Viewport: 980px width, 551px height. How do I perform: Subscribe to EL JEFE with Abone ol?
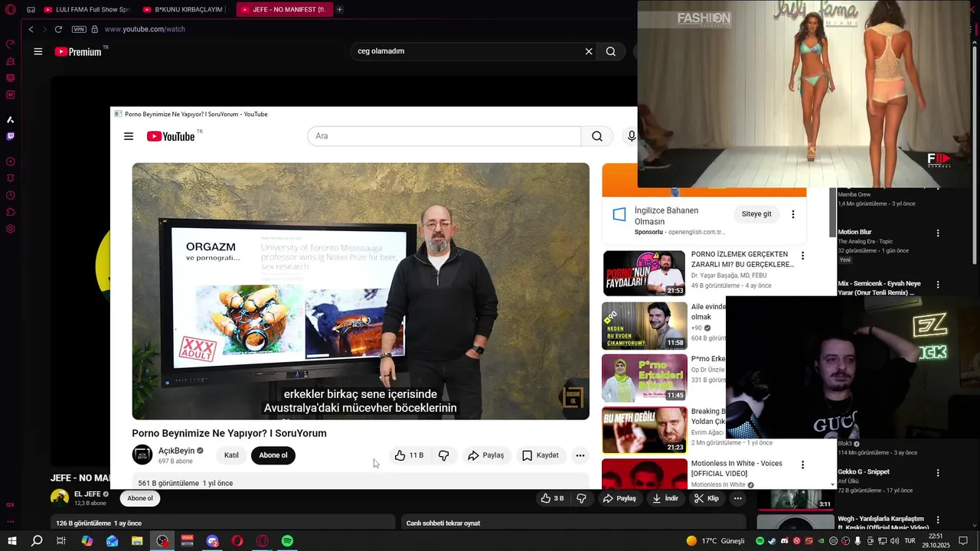tap(140, 498)
